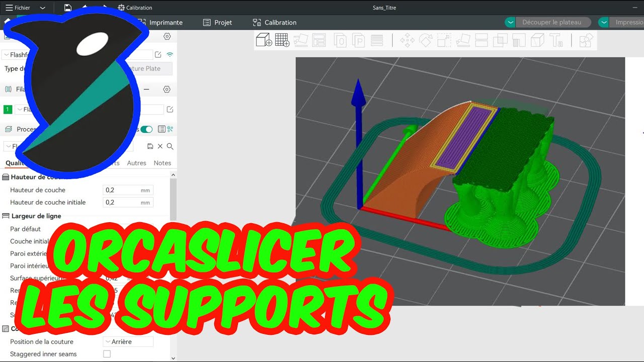The width and height of the screenshot is (644, 362).
Task: Open filament settings gear icon
Action: click(x=167, y=89)
